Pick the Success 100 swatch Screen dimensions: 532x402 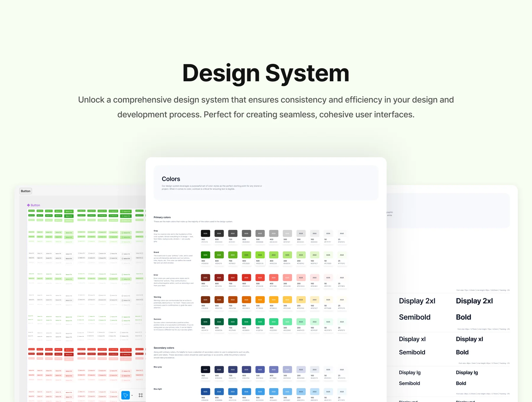point(314,322)
